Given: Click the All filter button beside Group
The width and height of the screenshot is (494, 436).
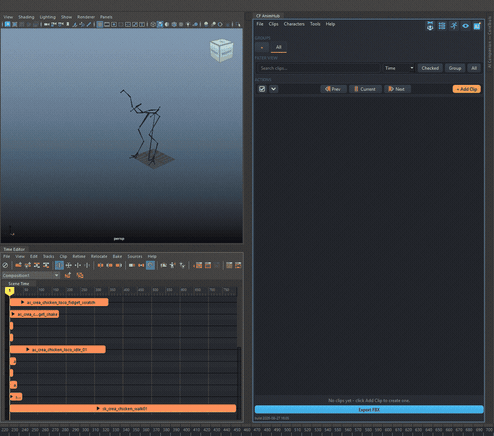Looking at the screenshot, I should point(474,68).
